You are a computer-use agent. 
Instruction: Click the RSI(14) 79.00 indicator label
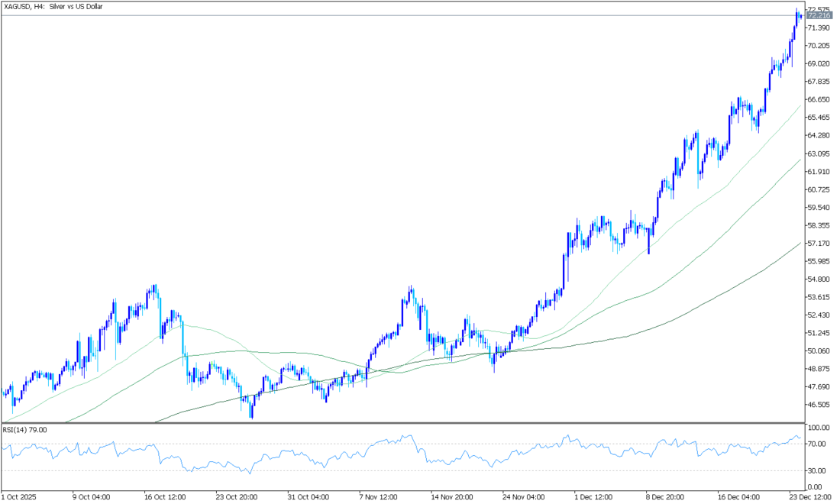[x=25, y=430]
